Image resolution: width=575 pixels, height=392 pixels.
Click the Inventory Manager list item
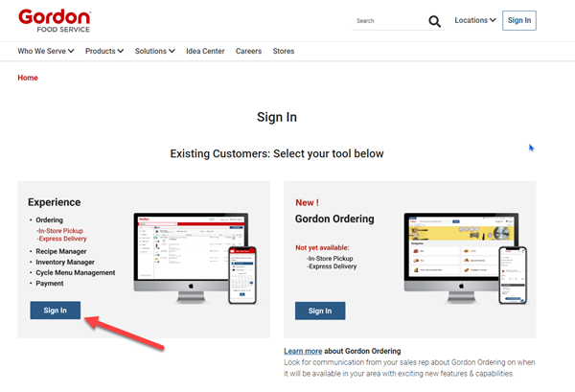[x=65, y=262]
